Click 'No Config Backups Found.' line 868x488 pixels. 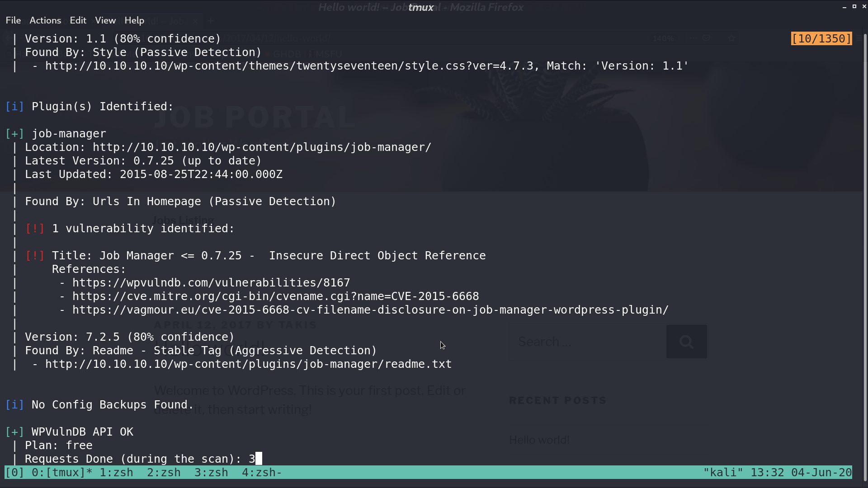[99, 405]
